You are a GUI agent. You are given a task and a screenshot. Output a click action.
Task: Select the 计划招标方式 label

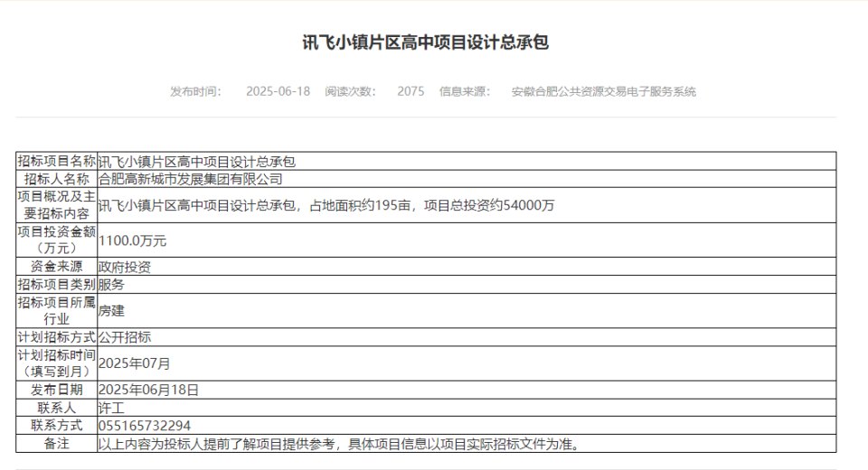coord(56,336)
